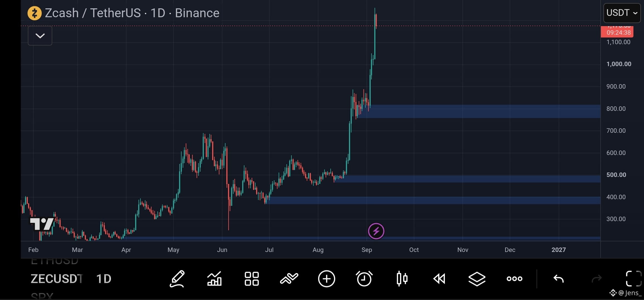This screenshot has height=300, width=644.
Task: Change the 1D timeframe interval
Action: tap(104, 279)
